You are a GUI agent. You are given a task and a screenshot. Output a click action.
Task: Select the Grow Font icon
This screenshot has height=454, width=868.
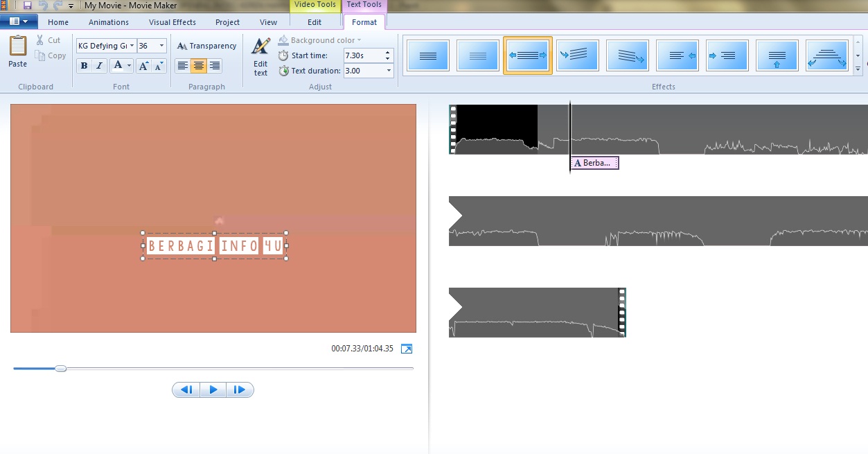(142, 66)
